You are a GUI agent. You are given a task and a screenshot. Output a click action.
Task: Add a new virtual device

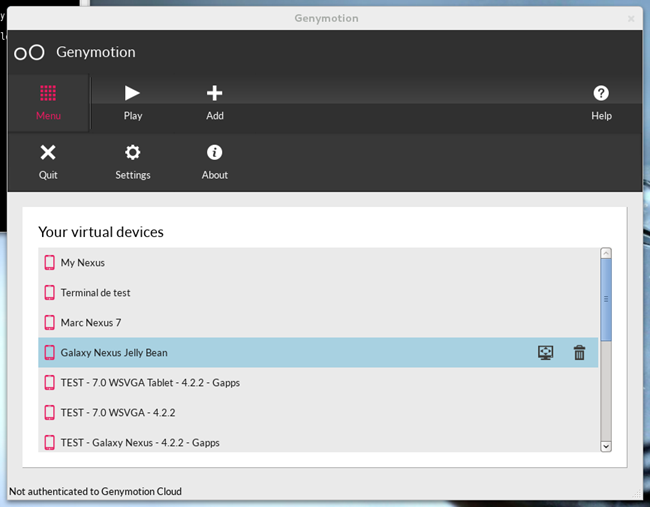215,102
